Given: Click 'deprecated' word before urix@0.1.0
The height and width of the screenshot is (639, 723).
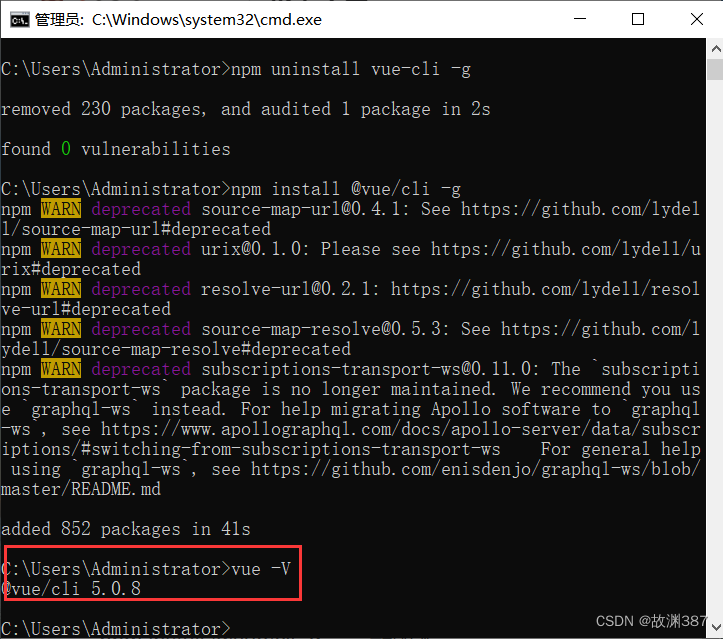Looking at the screenshot, I should click(x=141, y=249).
